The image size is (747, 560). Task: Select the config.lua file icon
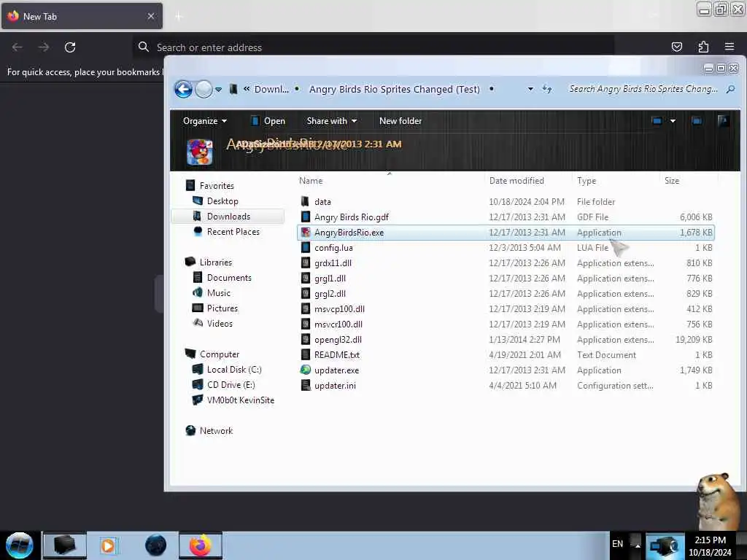(306, 248)
